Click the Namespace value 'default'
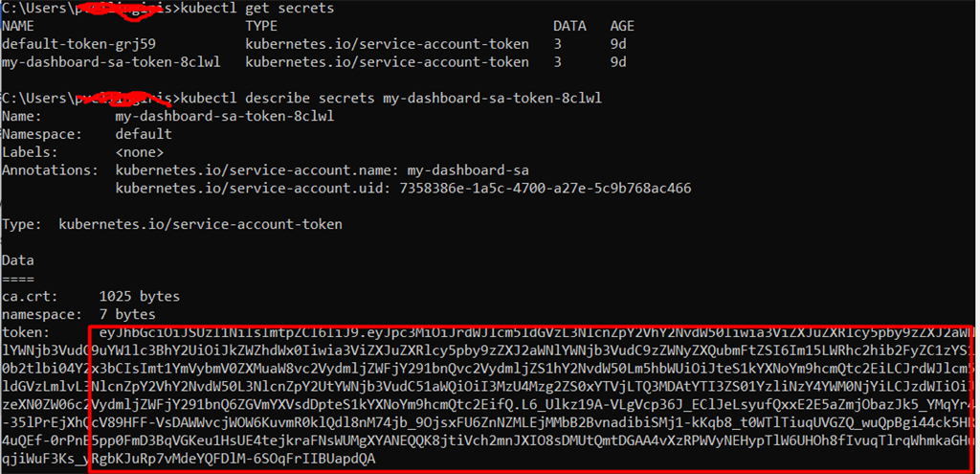 pos(144,134)
